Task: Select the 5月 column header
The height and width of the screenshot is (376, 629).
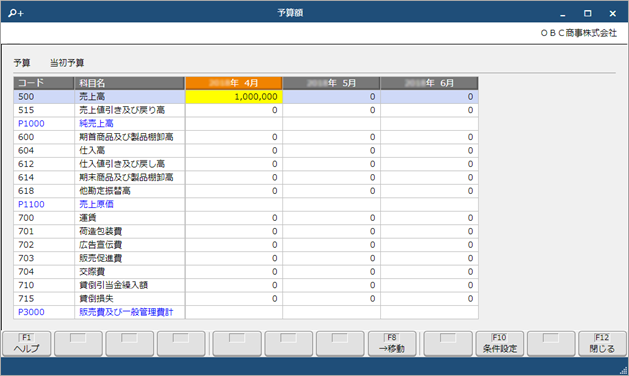Action: tap(331, 83)
